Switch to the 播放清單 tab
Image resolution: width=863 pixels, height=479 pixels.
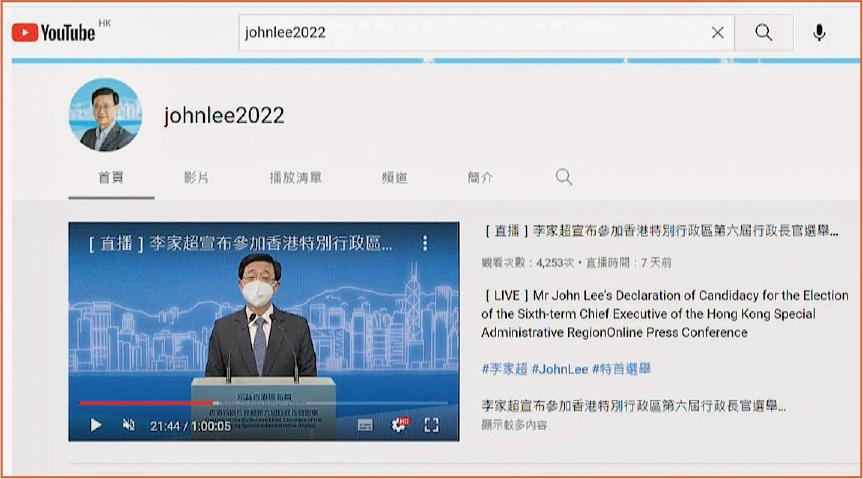click(x=296, y=177)
